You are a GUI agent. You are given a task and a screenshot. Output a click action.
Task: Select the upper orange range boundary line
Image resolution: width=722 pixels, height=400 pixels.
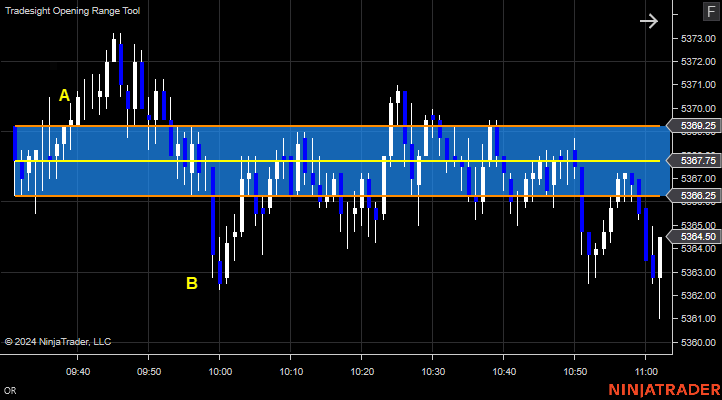338,126
